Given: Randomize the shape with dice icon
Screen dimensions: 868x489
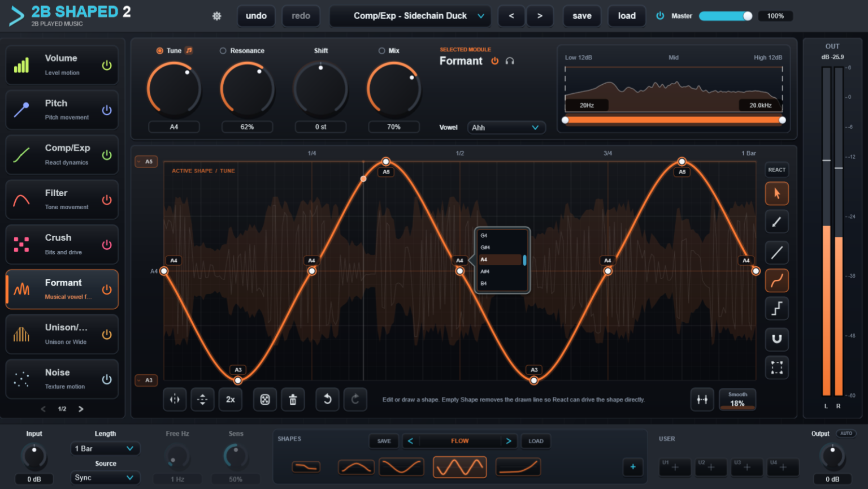Looking at the screenshot, I should tap(265, 400).
